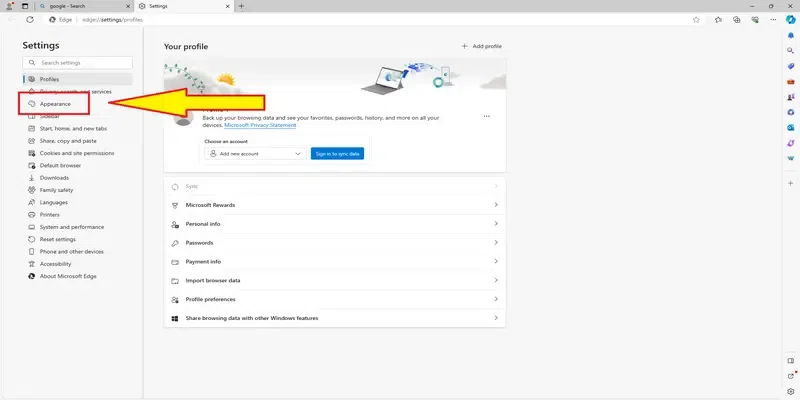Open Microsoft 365 sidebar icon
The image size is (800, 400).
791,112
